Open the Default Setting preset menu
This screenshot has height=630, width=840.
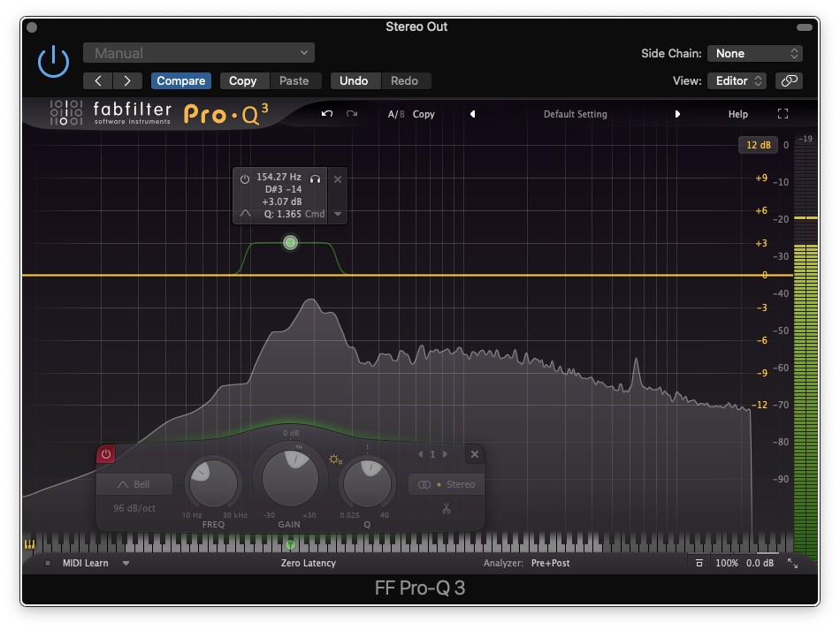(575, 114)
